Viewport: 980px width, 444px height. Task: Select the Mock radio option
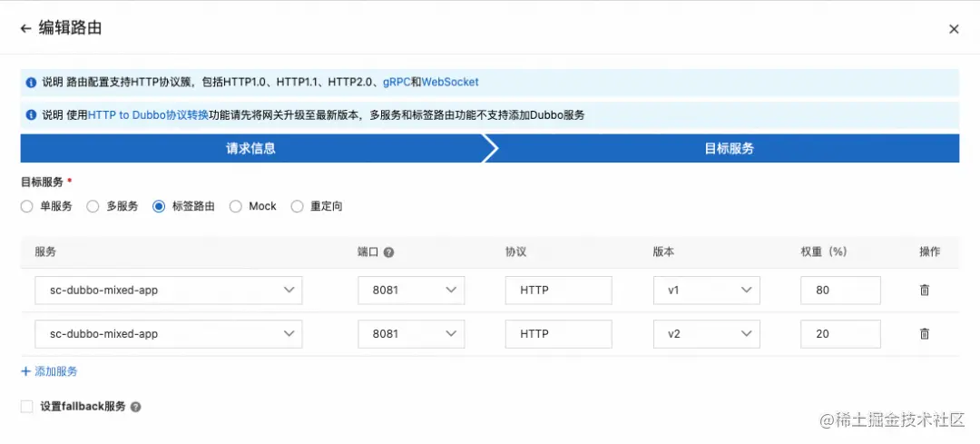point(236,206)
